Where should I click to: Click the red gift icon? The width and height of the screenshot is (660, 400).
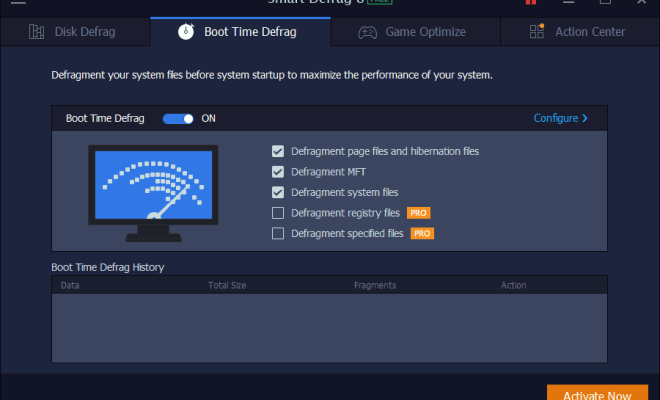pyautogui.click(x=531, y=2)
